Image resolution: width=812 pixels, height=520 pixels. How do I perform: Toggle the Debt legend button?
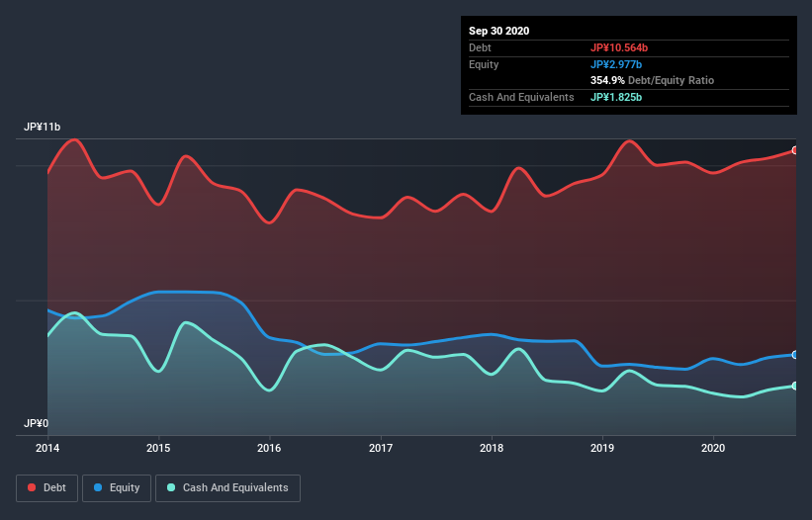tap(46, 488)
